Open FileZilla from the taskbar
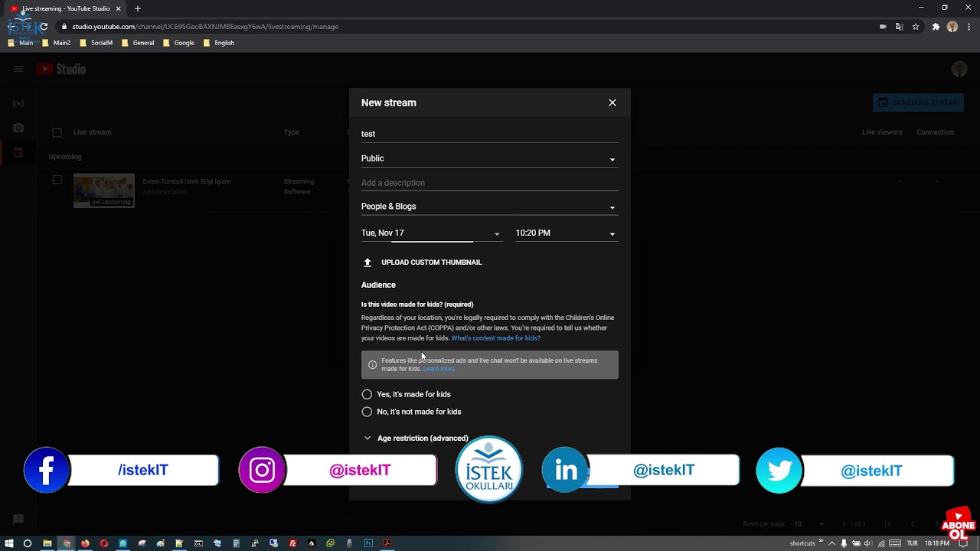 292,543
